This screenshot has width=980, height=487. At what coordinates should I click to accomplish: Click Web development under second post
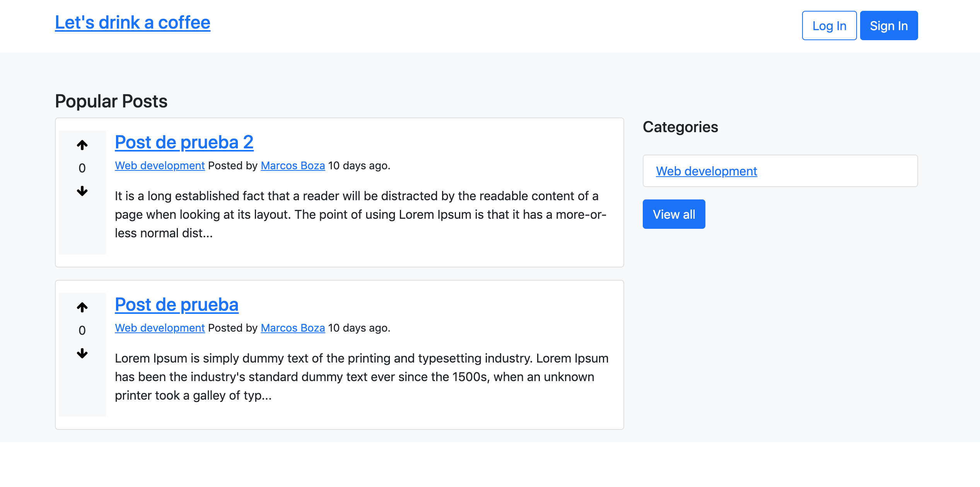(x=160, y=328)
